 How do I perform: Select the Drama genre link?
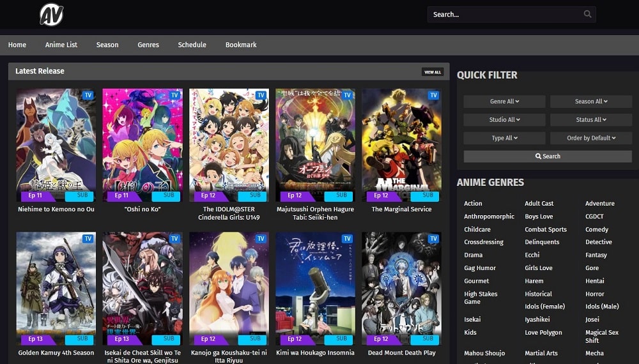(473, 255)
